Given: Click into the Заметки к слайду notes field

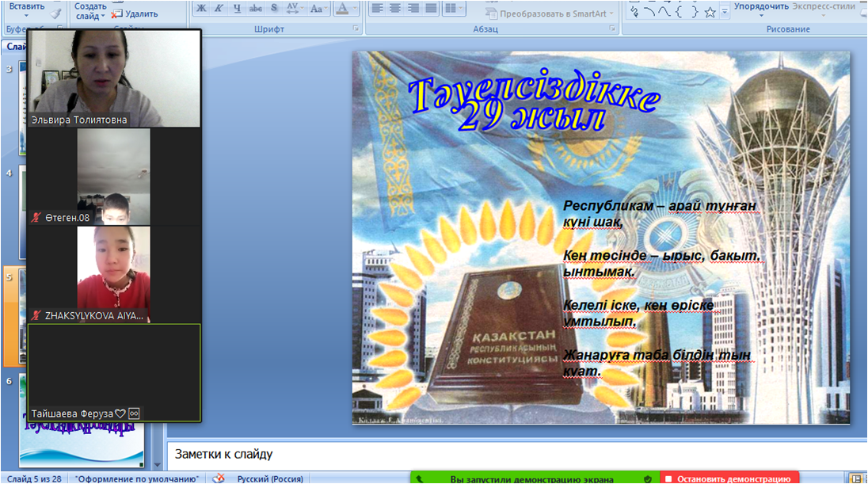Looking at the screenshot, I should (x=515, y=455).
